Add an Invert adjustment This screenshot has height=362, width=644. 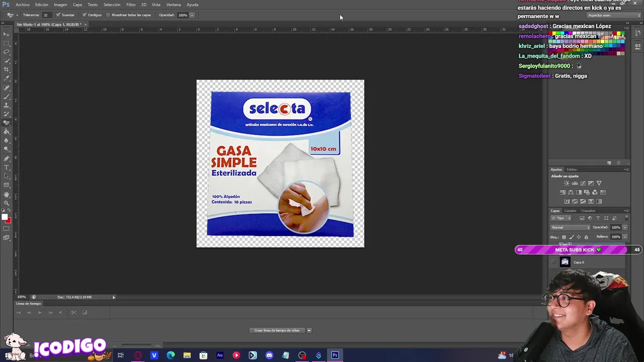coord(567,201)
